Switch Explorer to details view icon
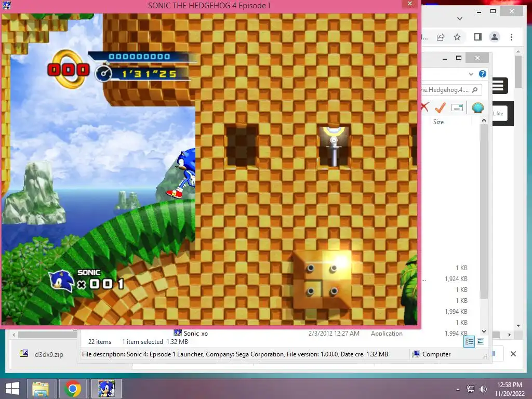The width and height of the screenshot is (532, 399). (469, 342)
